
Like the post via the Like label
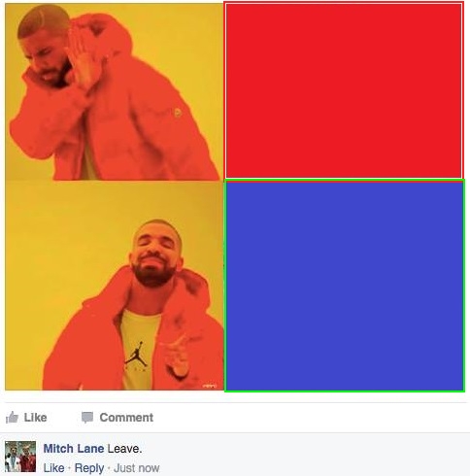35,417
